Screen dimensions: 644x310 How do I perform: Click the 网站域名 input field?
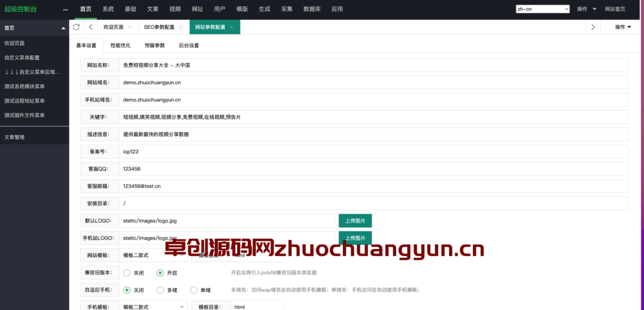[374, 82]
